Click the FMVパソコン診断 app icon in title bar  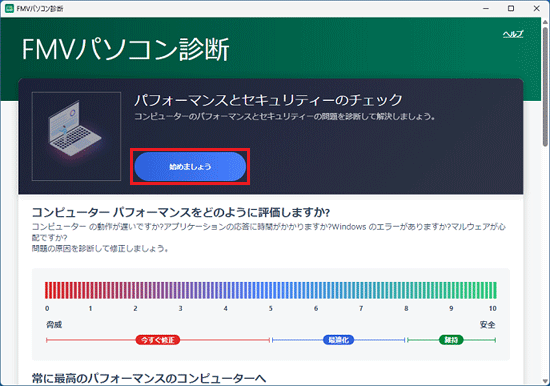coord(9,8)
